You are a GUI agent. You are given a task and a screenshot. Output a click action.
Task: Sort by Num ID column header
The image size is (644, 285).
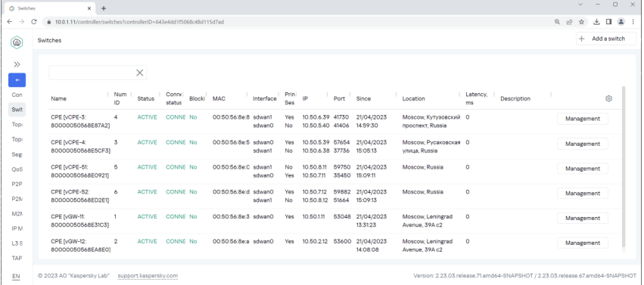coord(120,98)
